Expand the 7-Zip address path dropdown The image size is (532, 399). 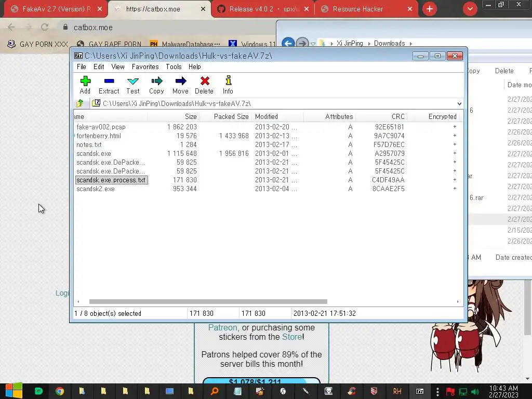click(459, 103)
